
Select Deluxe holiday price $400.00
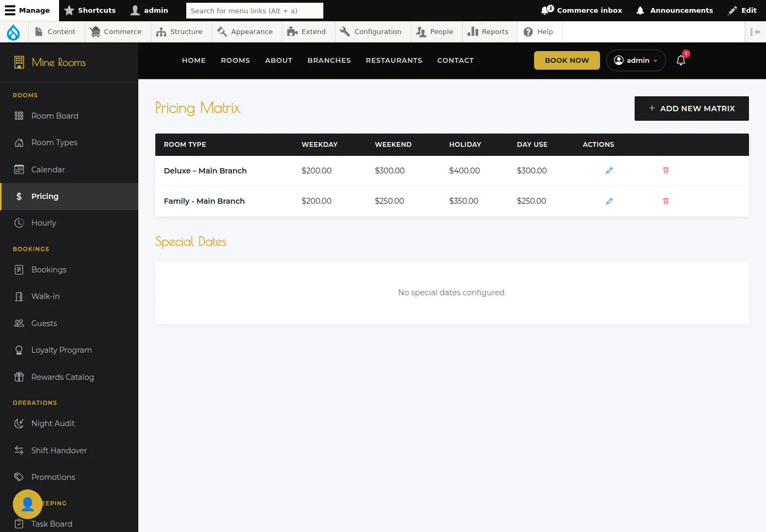coord(464,171)
